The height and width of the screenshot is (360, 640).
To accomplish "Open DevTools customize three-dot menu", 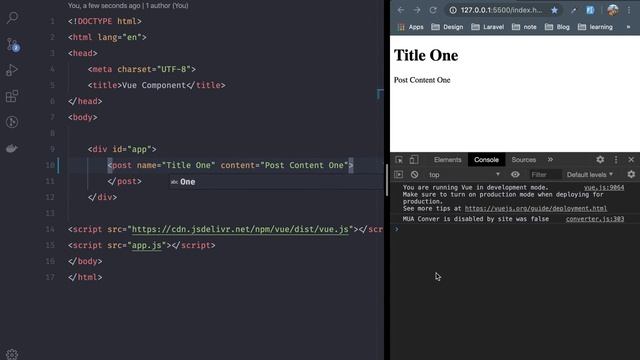I will click(616, 160).
